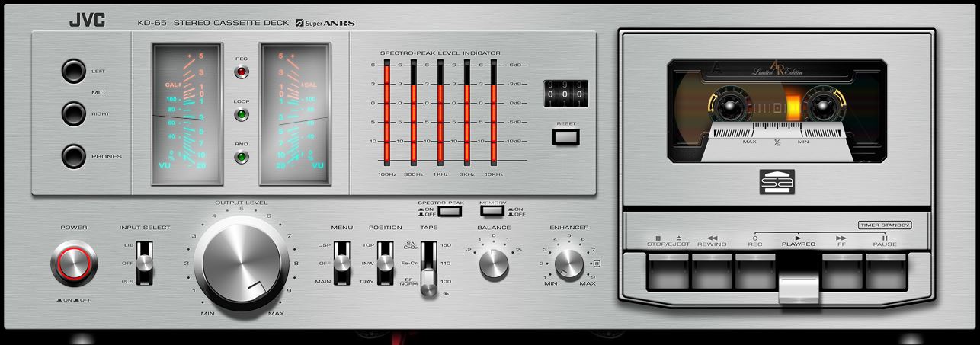Push the FF fast-forward key
The width and height of the screenshot is (980, 345).
pyautogui.click(x=842, y=272)
